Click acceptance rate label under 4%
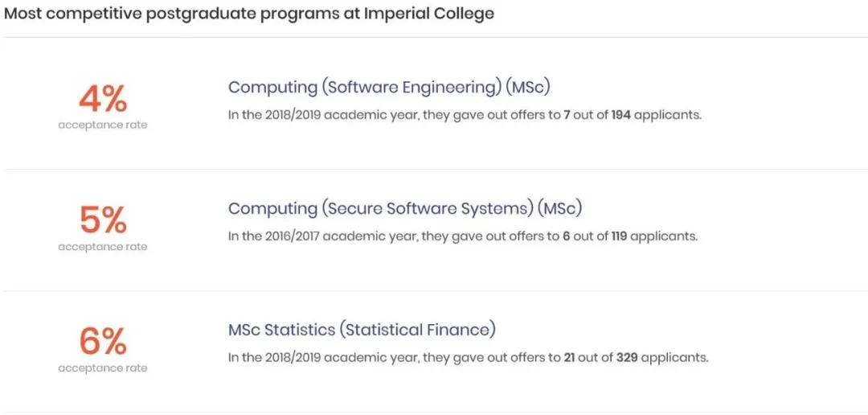 click(x=103, y=125)
